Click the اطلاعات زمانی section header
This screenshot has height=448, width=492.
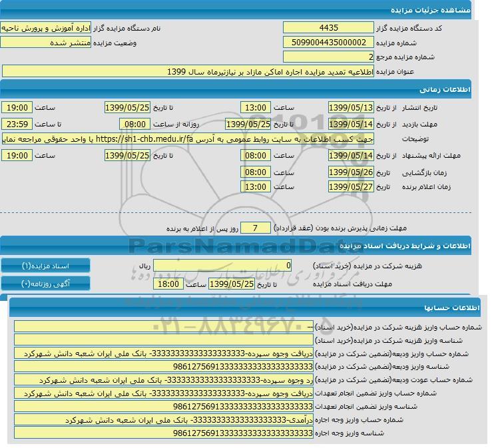point(235,89)
